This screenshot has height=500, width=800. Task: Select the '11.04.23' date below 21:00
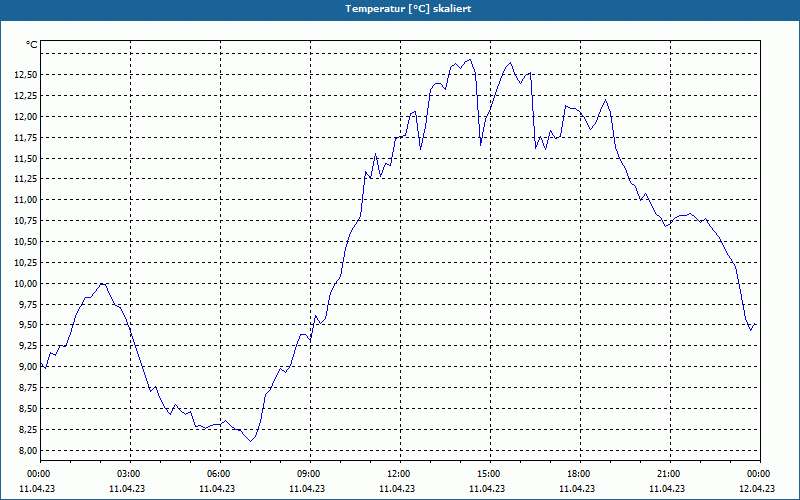click(667, 489)
